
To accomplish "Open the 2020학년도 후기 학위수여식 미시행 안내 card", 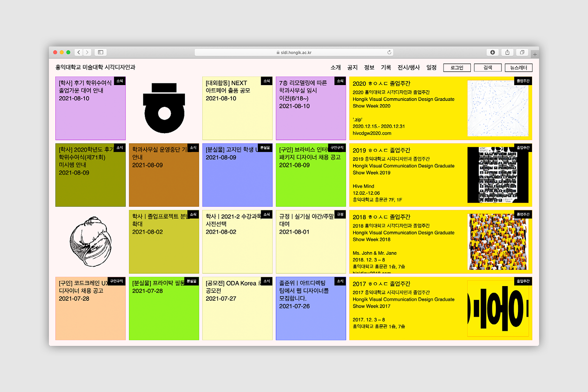I will pos(90,175).
